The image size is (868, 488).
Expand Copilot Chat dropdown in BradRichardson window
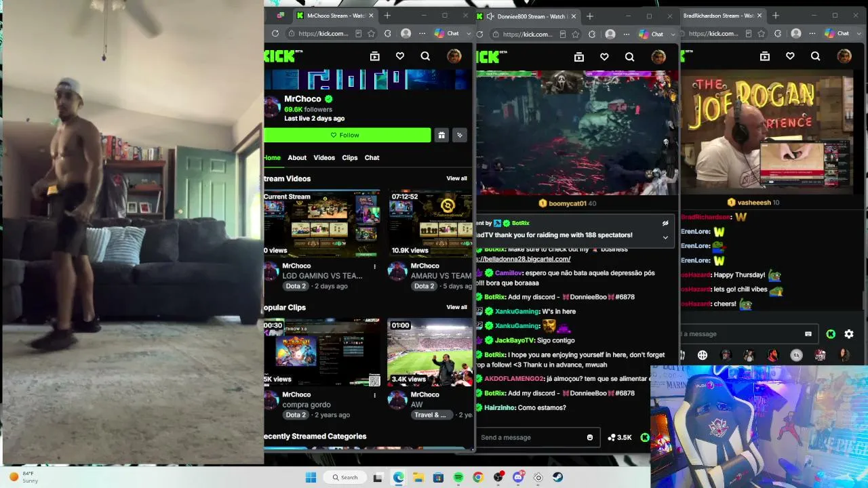click(x=859, y=33)
